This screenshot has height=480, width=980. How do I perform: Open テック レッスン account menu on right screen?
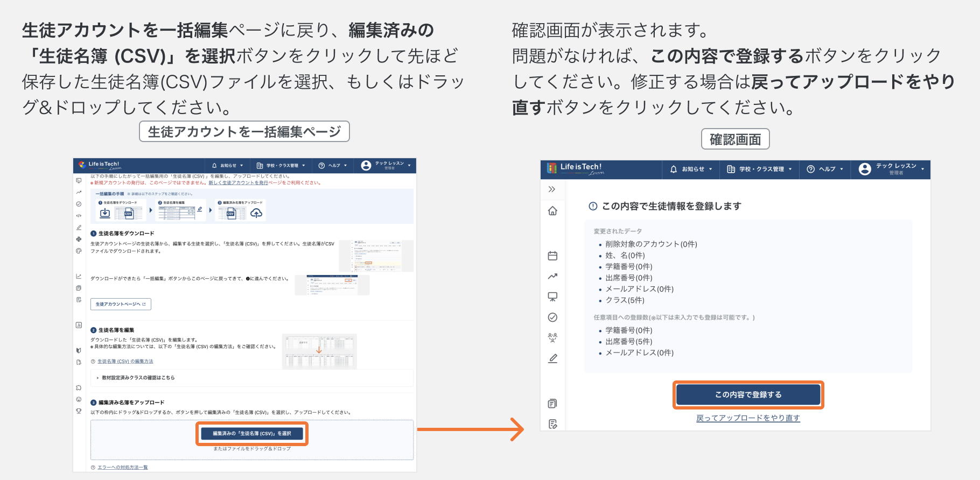coord(891,169)
